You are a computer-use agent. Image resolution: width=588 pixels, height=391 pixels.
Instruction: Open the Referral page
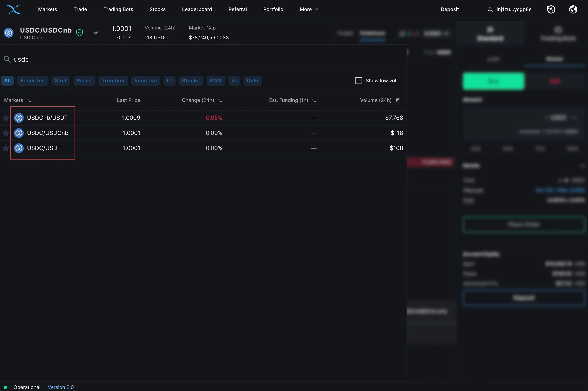tap(238, 9)
